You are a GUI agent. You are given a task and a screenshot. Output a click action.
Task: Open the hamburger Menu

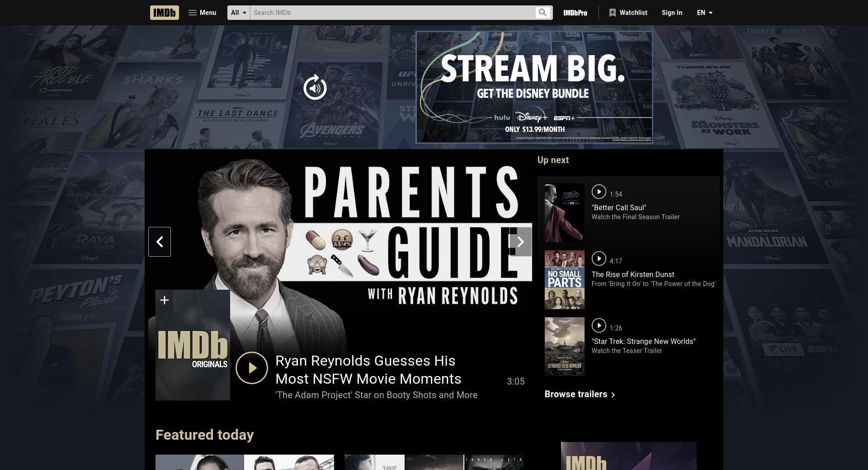tap(202, 13)
